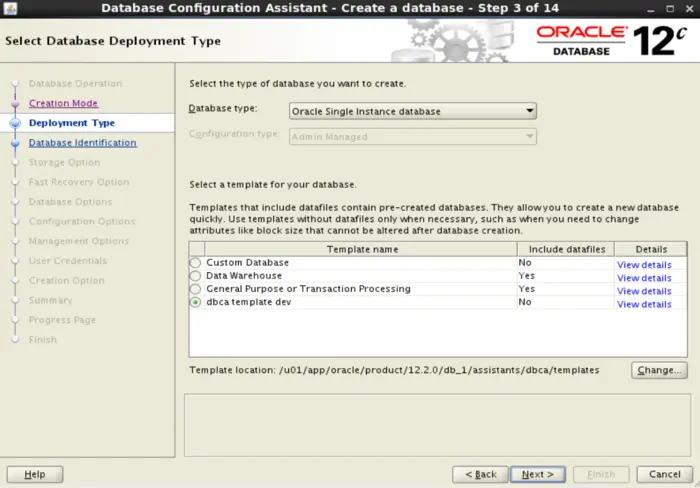Click the Help button

tap(35, 474)
